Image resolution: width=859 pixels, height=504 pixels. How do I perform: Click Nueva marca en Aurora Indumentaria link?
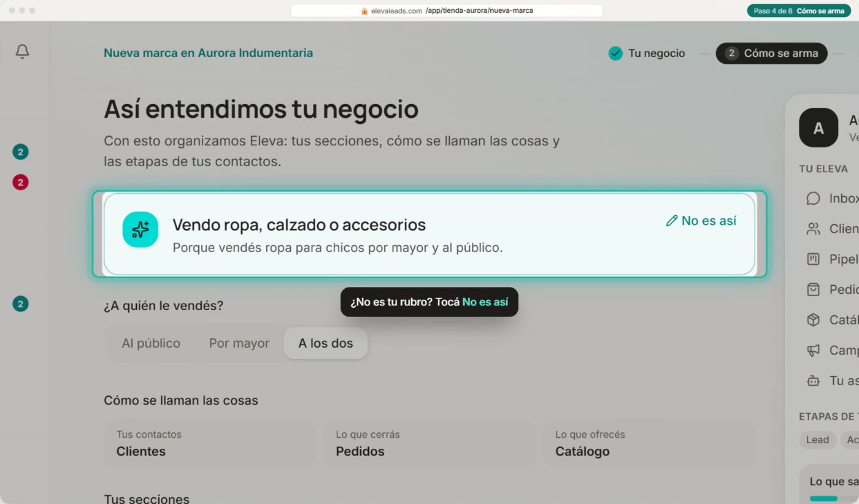click(208, 53)
